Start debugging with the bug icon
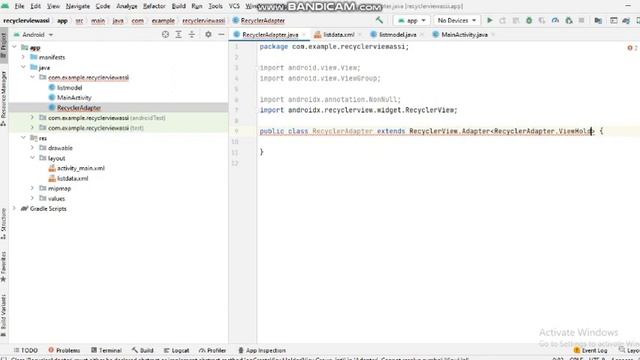 [x=529, y=20]
